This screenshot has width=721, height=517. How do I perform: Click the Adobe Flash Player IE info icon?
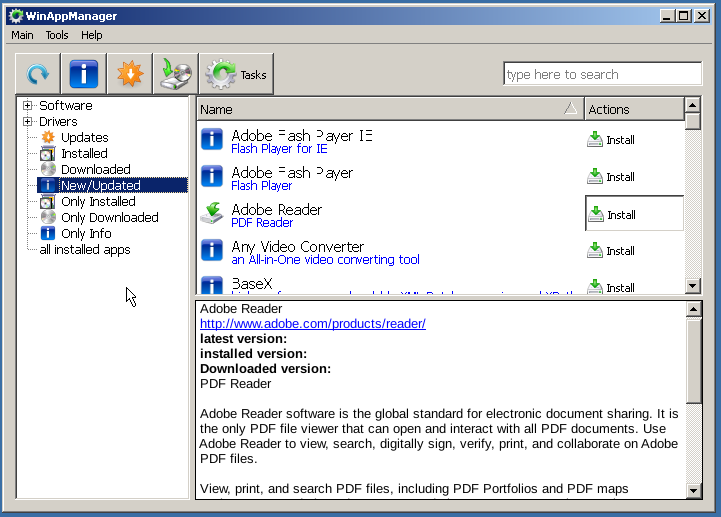[212, 140]
